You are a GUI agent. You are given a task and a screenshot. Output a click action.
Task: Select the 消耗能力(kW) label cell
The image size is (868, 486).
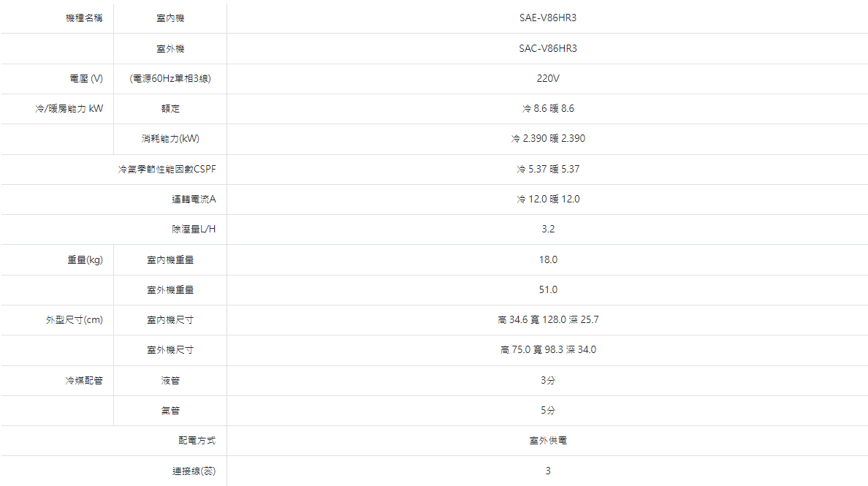(170, 138)
